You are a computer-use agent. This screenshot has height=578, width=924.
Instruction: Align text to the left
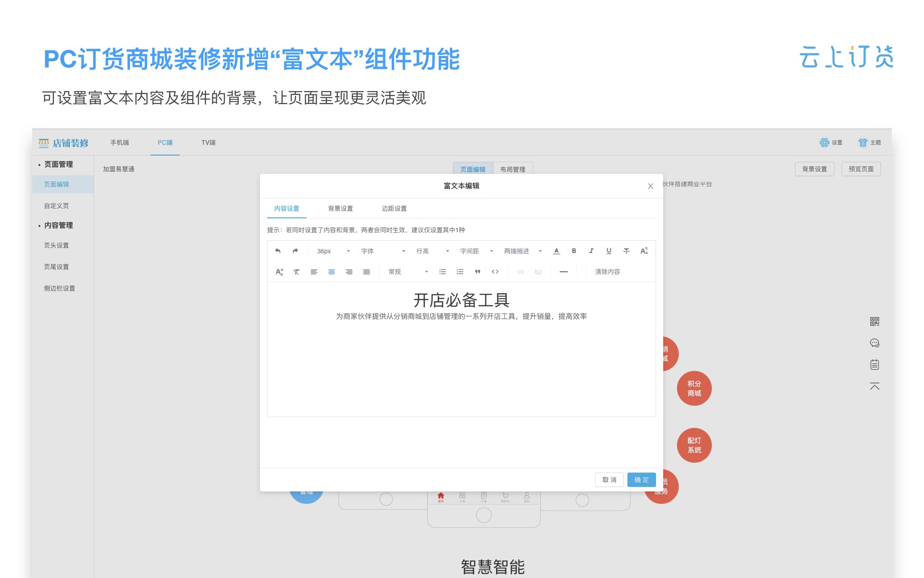coord(314,272)
